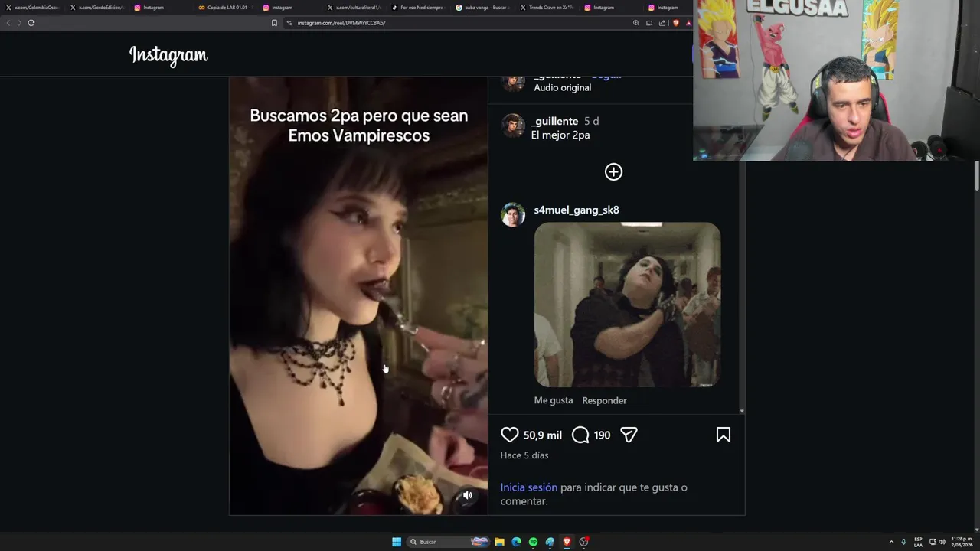Open Microsoft Edge from the taskbar
The width and height of the screenshot is (980, 551).
point(516,542)
